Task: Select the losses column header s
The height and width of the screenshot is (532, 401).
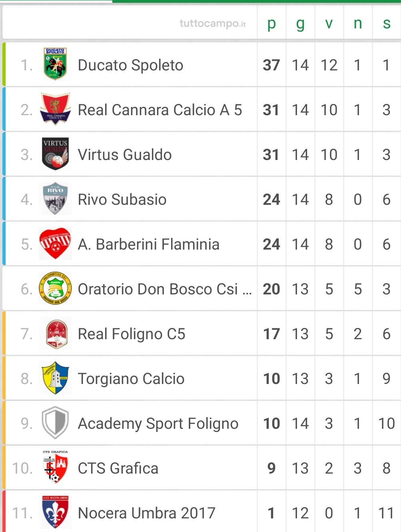Action: (387, 23)
